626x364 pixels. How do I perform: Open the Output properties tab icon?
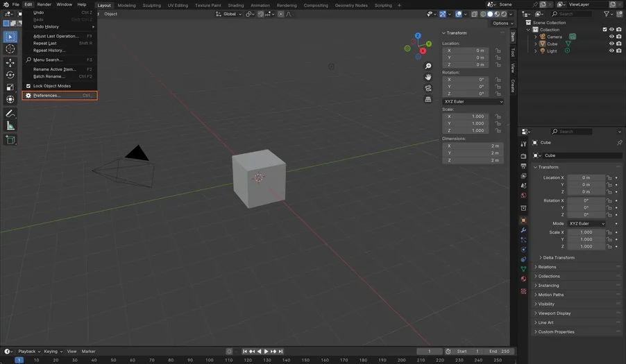click(523, 166)
